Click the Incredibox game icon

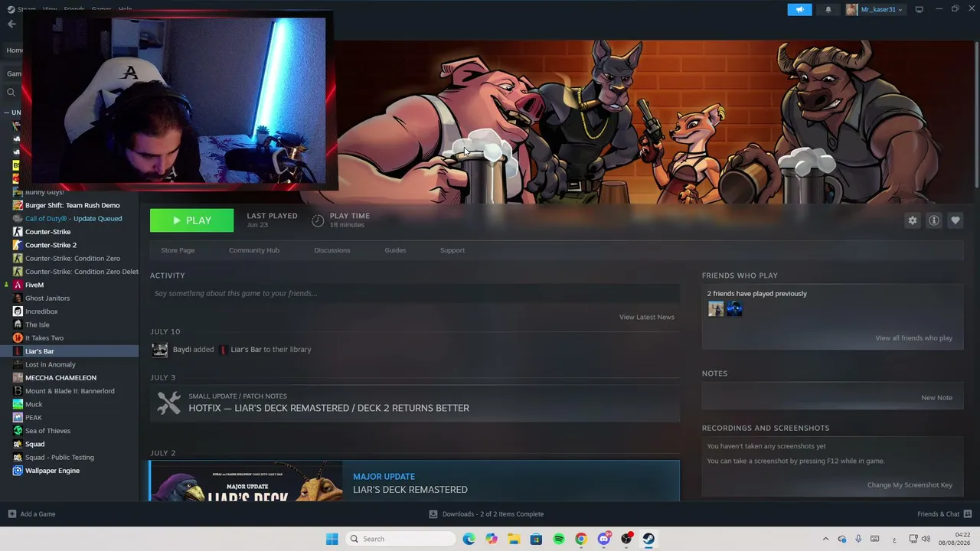click(18, 311)
